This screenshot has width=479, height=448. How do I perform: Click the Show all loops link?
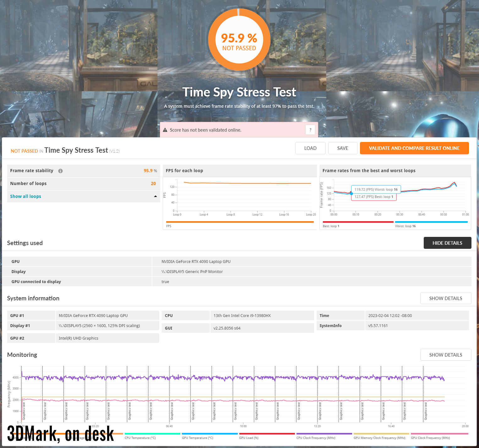[x=25, y=196]
